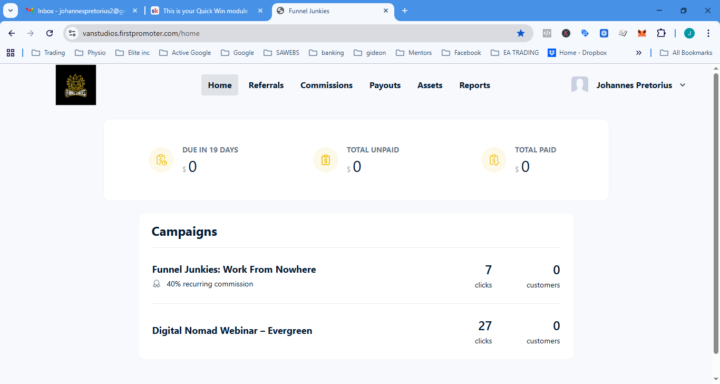Screen dimensions: 720x384
Task: Open Digital Nomad Webinar – Evergreen campaign
Action: 232,331
